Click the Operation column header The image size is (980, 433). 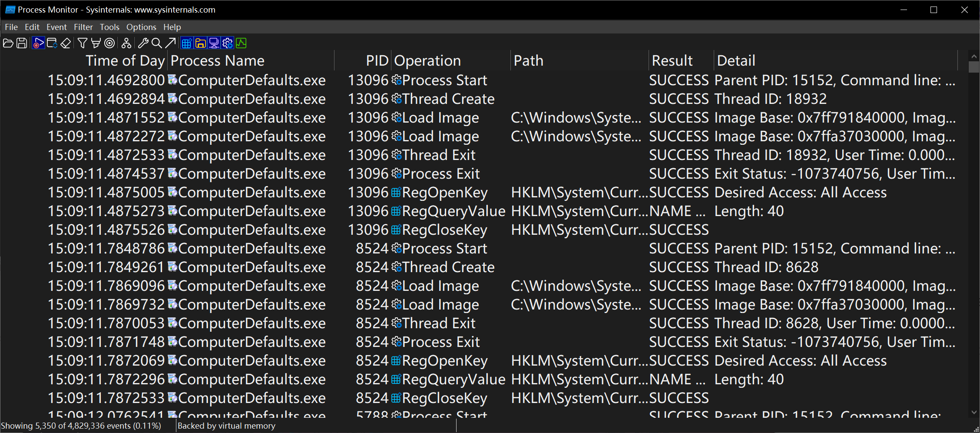click(x=451, y=60)
